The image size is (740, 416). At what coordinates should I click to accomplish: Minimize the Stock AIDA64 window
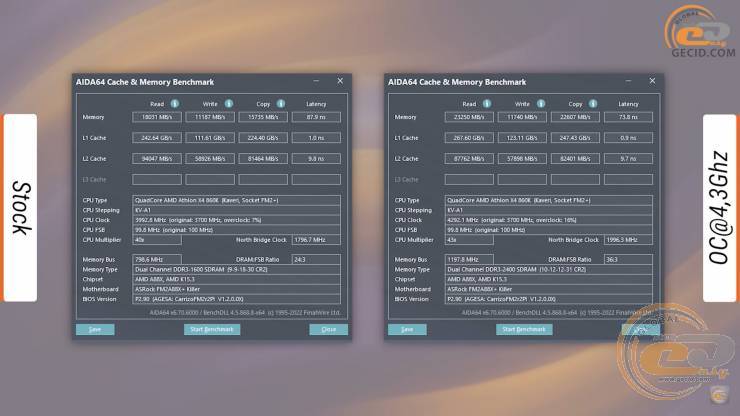[x=316, y=81]
